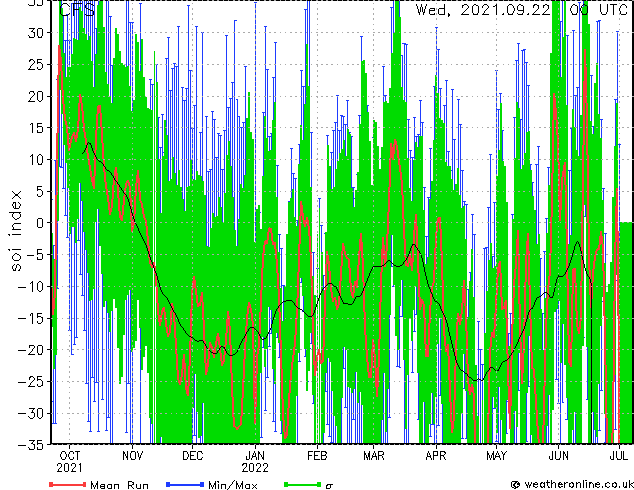Click the FEB x-axis label

click(x=317, y=456)
